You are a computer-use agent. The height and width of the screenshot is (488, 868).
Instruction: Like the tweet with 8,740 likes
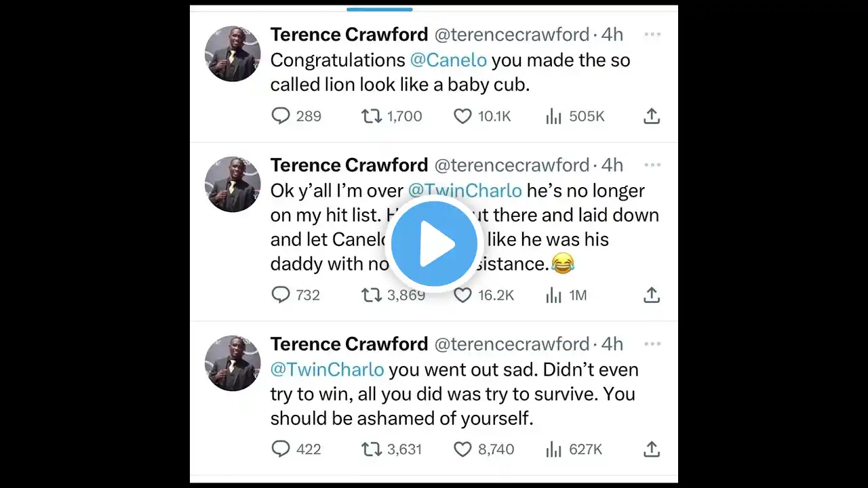(462, 449)
